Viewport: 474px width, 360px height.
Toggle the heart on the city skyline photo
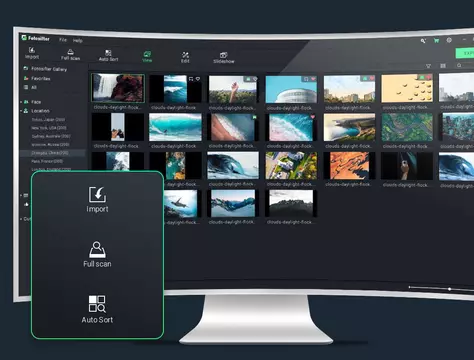click(372, 78)
